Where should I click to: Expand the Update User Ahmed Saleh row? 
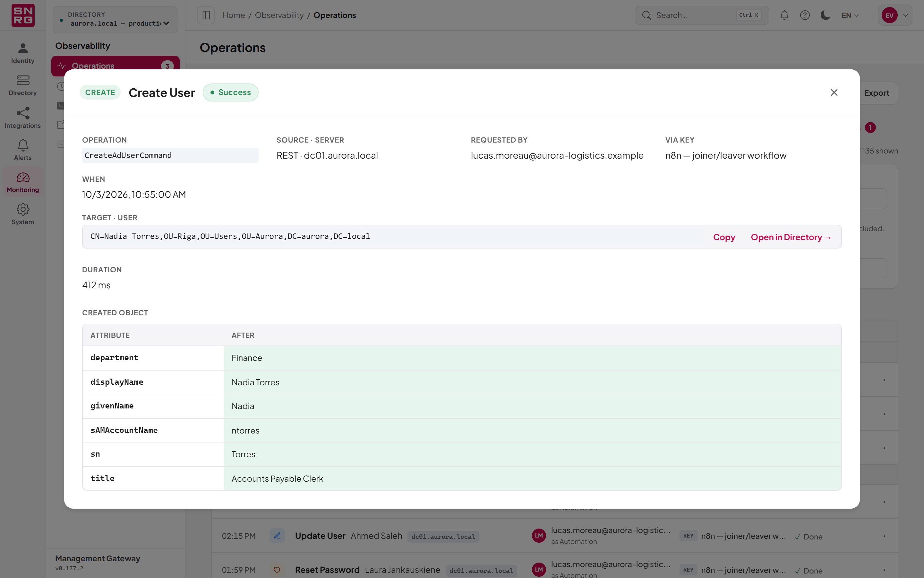[884, 536]
